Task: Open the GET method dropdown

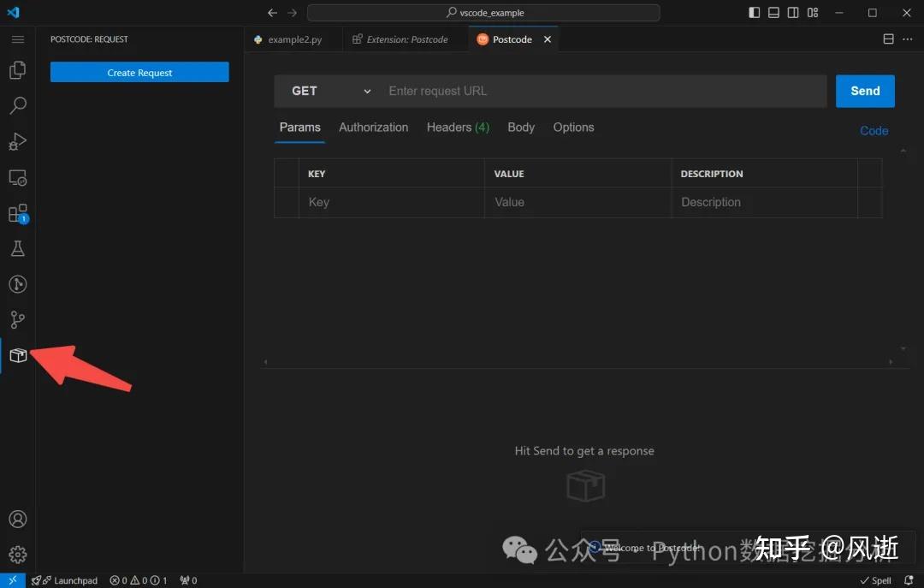Action: [x=330, y=91]
